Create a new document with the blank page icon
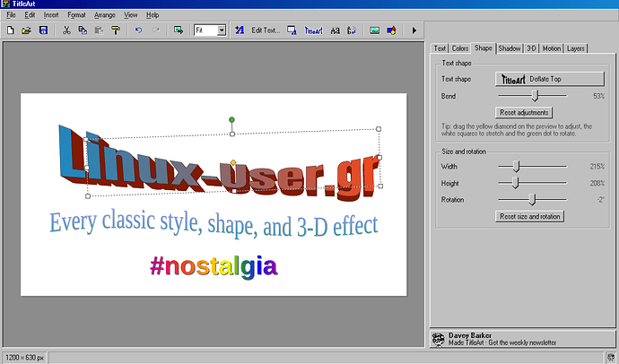 pos(11,30)
